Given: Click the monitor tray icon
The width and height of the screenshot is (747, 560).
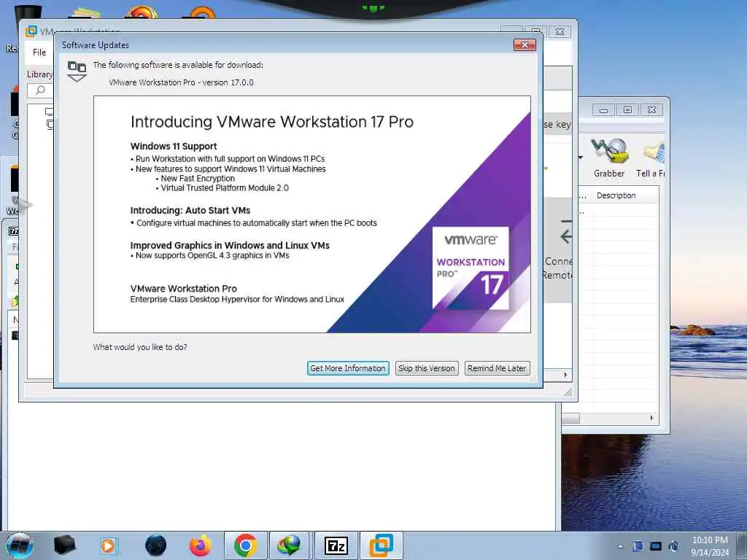Looking at the screenshot, I should pyautogui.click(x=656, y=546).
